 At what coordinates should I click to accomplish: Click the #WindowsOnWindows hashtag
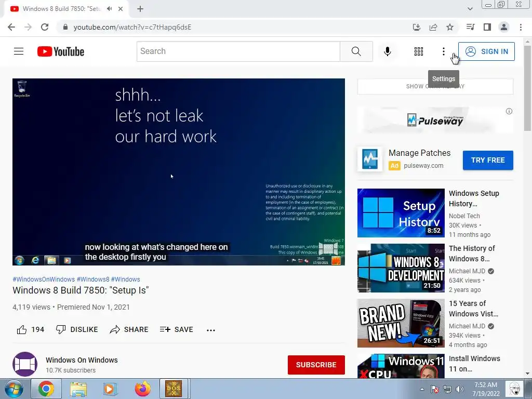pyautogui.click(x=44, y=279)
